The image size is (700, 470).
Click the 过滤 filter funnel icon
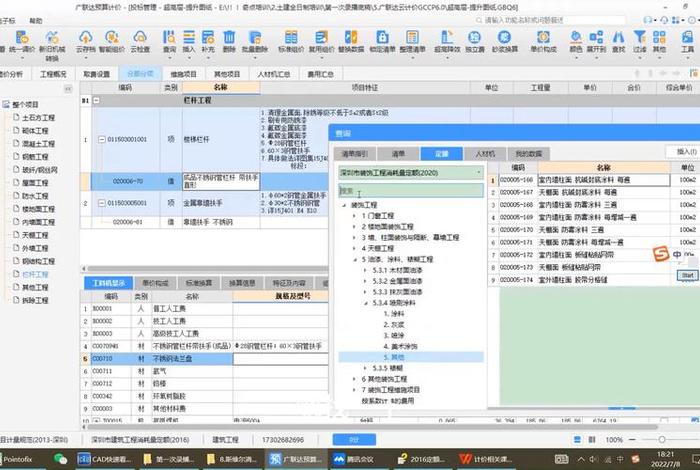point(639,42)
